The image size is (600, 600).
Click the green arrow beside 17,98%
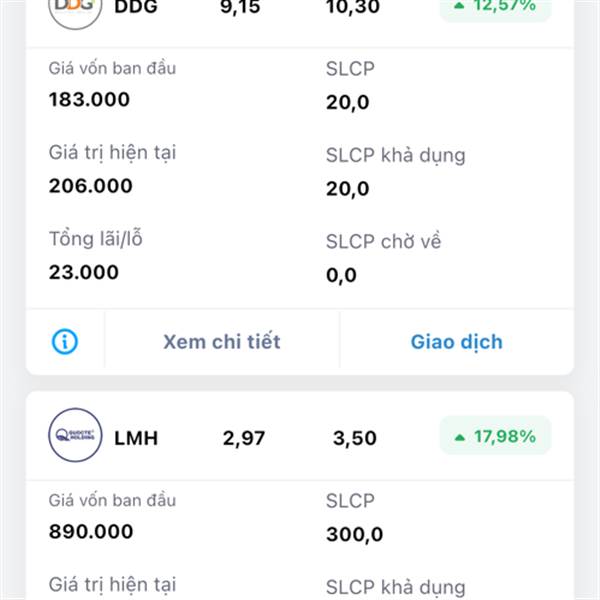coord(460,437)
